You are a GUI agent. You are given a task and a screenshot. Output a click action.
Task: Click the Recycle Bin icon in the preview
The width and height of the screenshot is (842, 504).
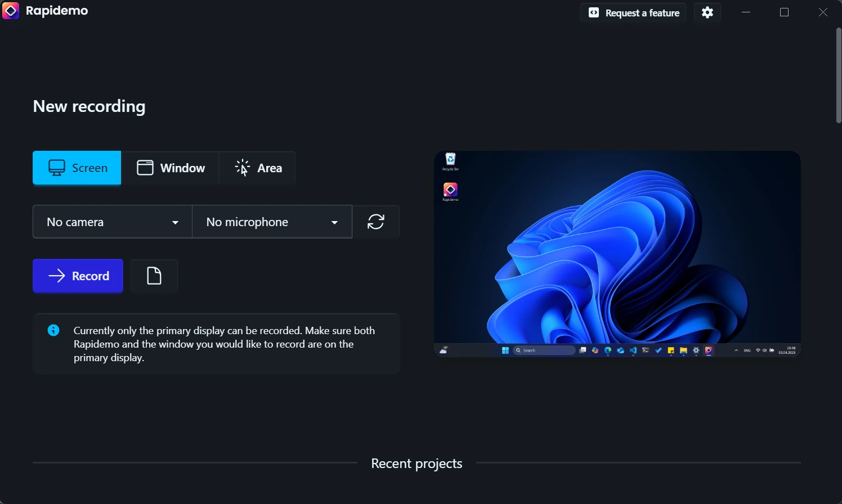pyautogui.click(x=450, y=160)
